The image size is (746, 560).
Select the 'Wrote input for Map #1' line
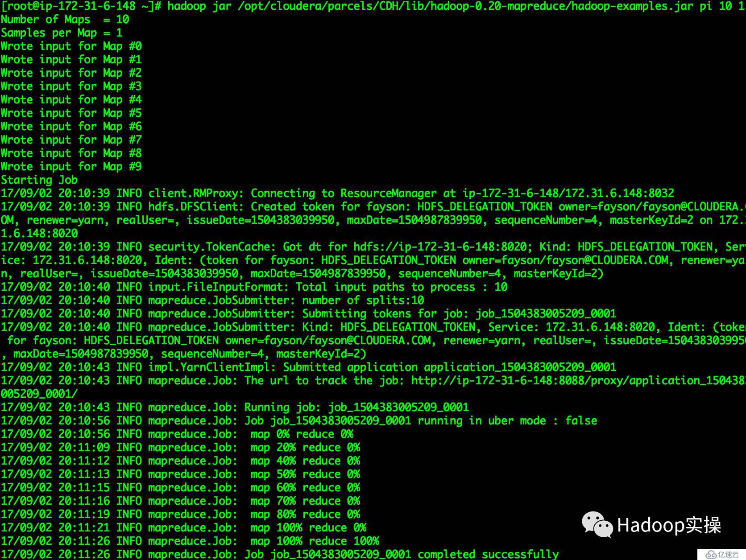point(71,60)
